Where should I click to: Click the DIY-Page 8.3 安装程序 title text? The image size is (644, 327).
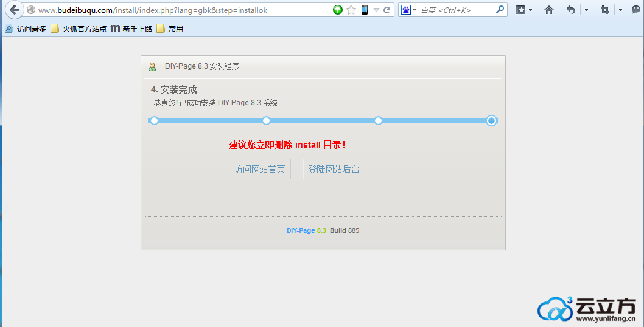point(201,66)
